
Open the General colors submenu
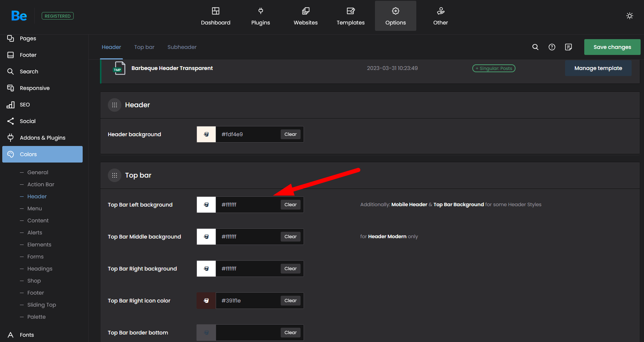[x=38, y=172]
